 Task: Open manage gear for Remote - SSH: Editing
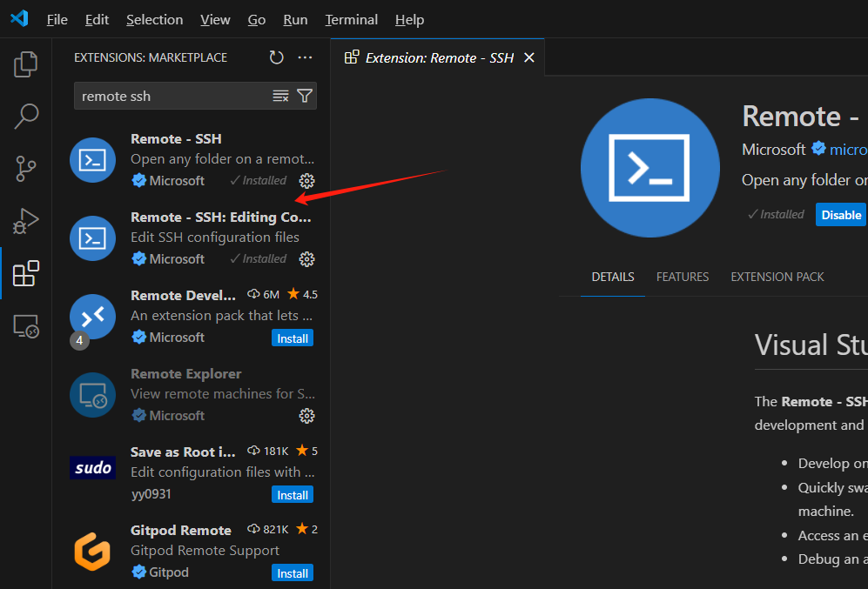click(x=306, y=259)
